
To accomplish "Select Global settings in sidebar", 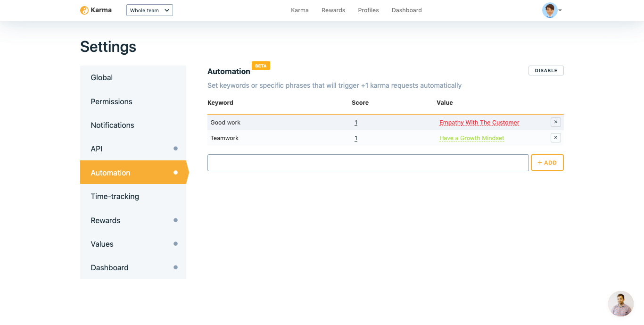I will [133, 77].
